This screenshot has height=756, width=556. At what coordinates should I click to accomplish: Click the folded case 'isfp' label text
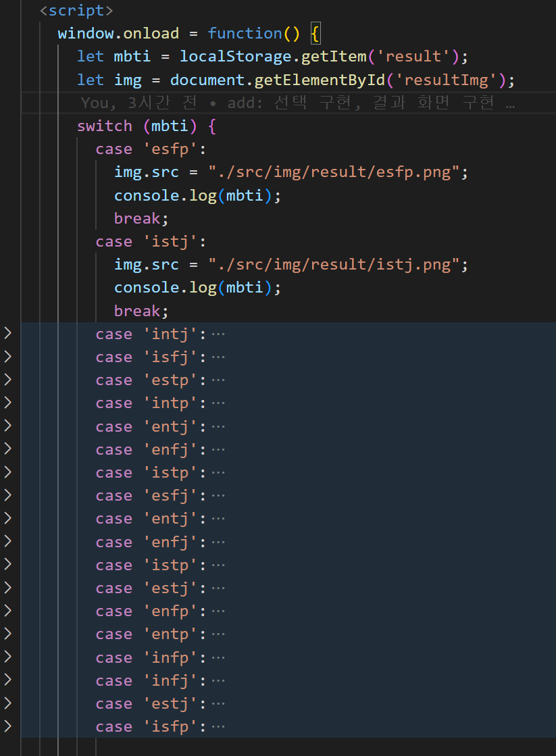tap(151, 726)
